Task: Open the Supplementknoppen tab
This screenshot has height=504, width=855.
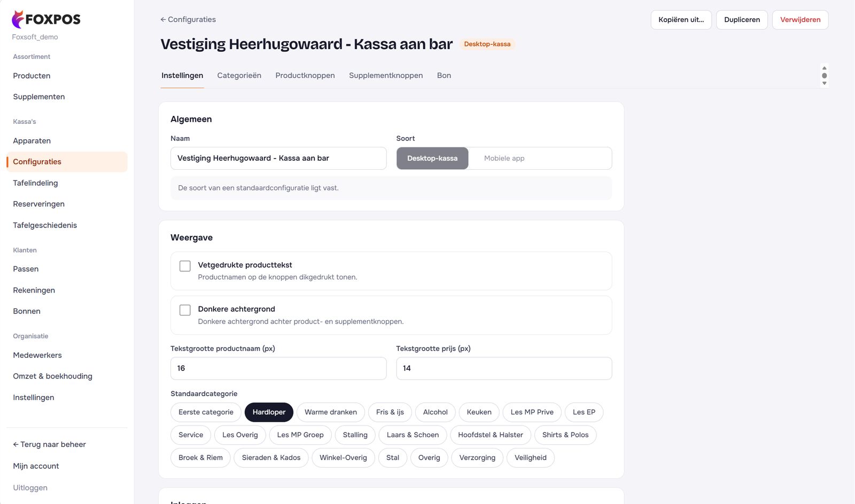Action: coord(386,75)
